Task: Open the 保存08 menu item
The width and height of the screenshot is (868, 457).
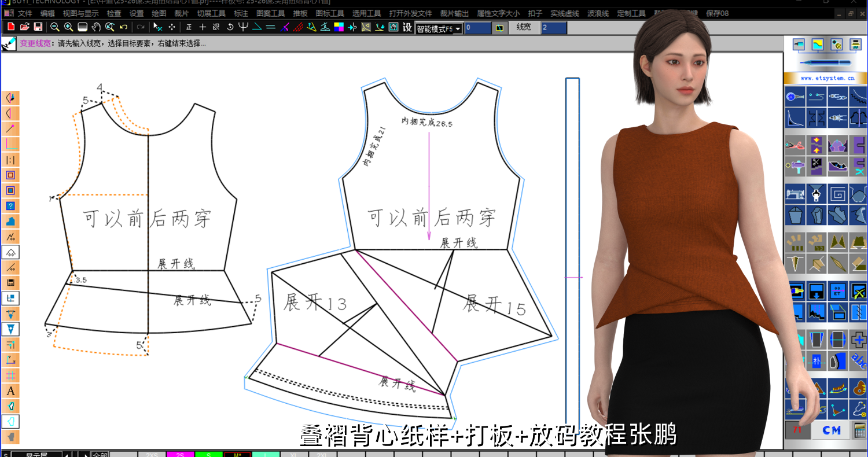Action: point(717,13)
